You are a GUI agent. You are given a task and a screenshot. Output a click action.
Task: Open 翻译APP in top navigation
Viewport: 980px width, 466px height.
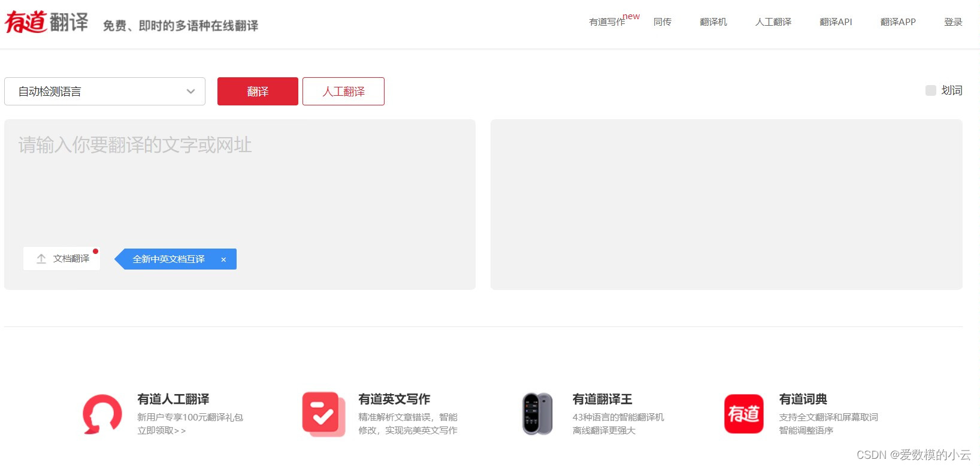click(898, 22)
